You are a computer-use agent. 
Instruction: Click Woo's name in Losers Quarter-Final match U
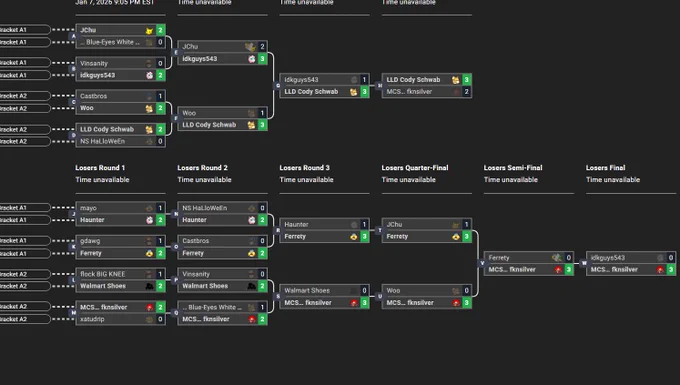[393, 290]
